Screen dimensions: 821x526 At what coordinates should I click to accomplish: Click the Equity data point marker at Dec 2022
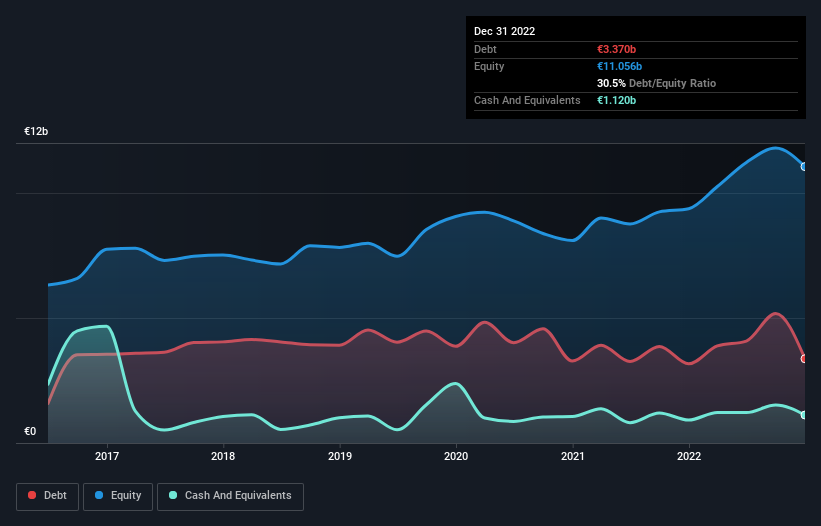[804, 167]
